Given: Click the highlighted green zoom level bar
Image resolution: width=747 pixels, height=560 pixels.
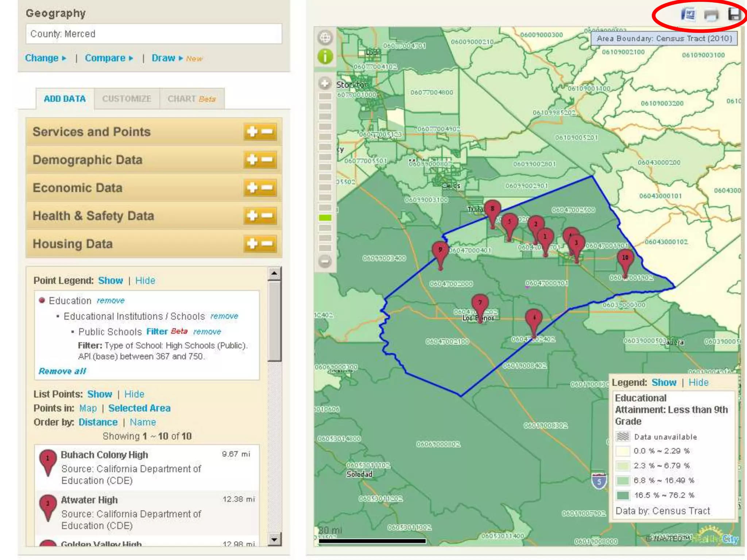Looking at the screenshot, I should (x=325, y=218).
